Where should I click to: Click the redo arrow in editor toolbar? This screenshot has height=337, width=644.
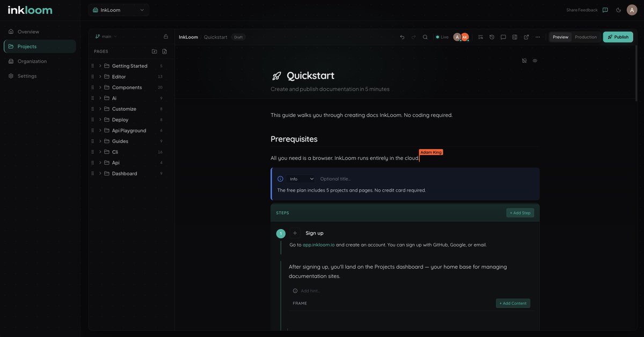414,37
